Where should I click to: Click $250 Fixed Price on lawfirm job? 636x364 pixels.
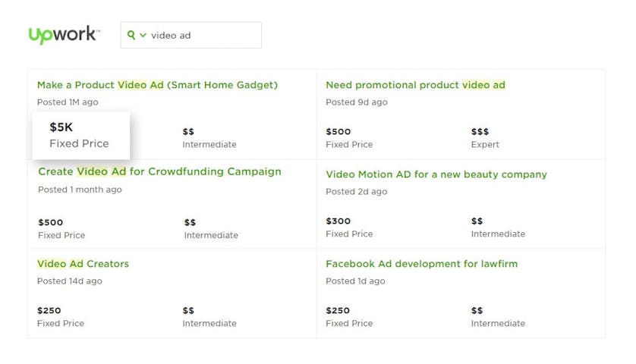pyautogui.click(x=348, y=316)
